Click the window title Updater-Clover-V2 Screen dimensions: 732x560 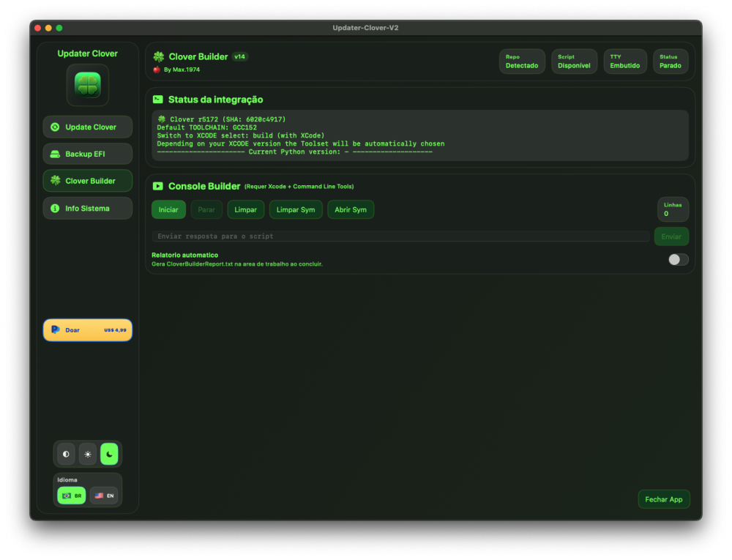click(x=365, y=28)
